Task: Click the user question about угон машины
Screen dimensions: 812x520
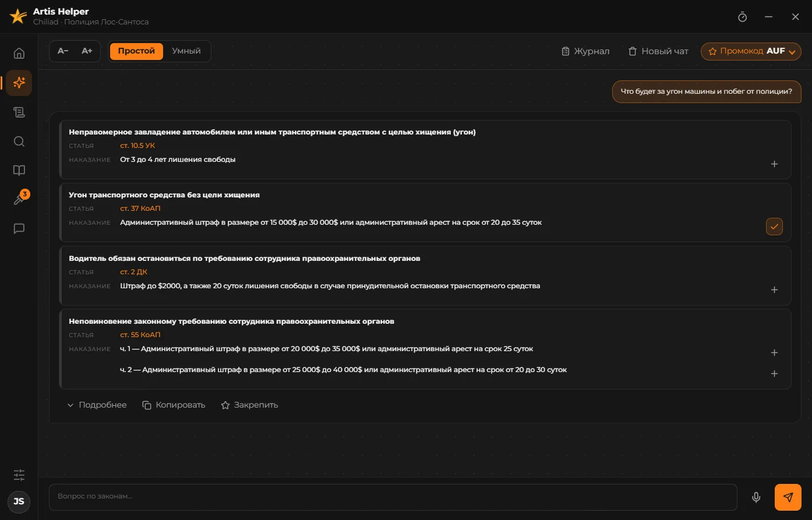Action: point(707,91)
